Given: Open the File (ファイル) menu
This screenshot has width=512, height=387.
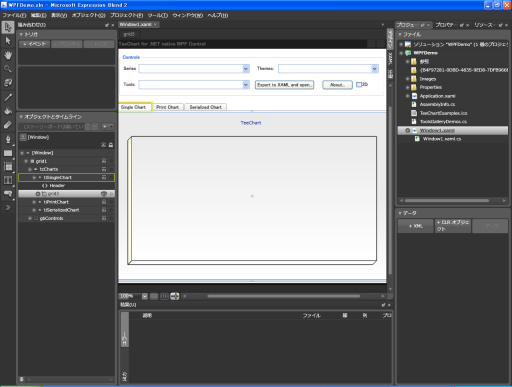Looking at the screenshot, I should click(14, 15).
